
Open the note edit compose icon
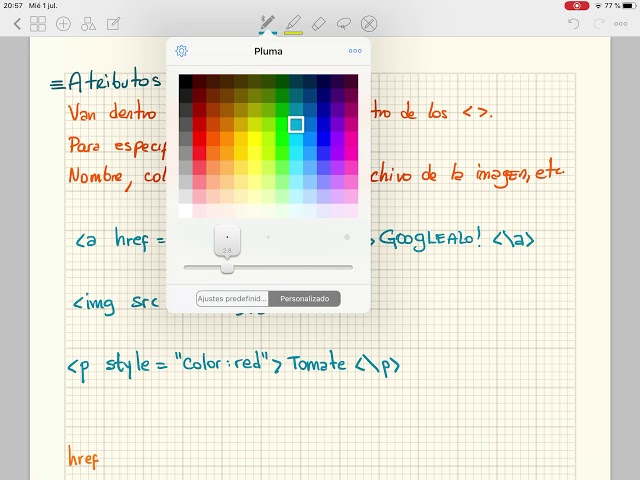(x=113, y=24)
